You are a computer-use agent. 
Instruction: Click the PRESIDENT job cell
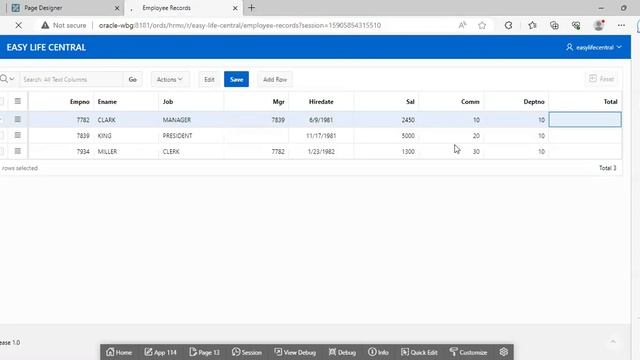tap(191, 136)
